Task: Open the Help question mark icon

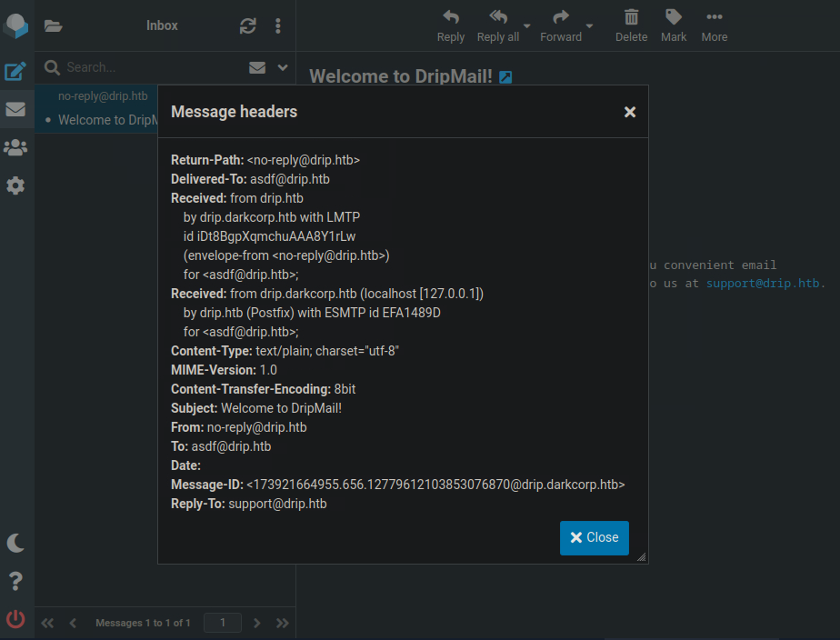Action: [x=15, y=582]
